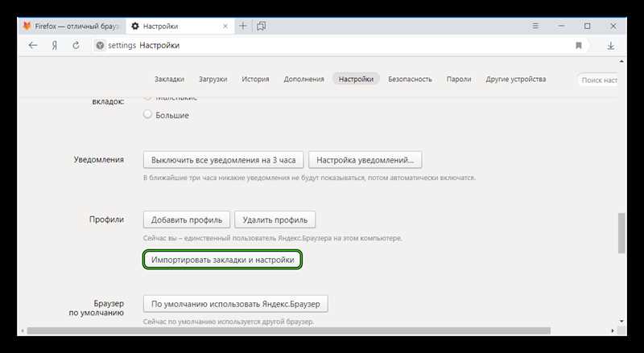The height and width of the screenshot is (353, 644).
Task: Open the browser hamburger menu
Action: 535,26
